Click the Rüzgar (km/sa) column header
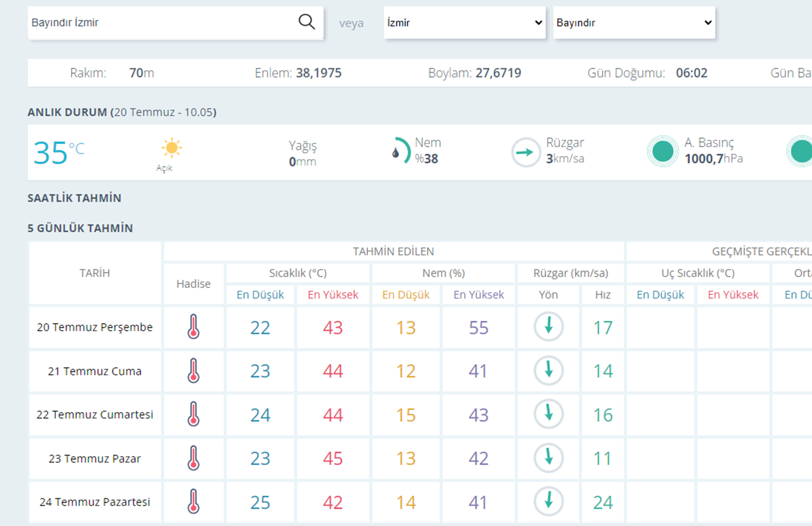Viewport: 812px width, 526px height. click(570, 273)
